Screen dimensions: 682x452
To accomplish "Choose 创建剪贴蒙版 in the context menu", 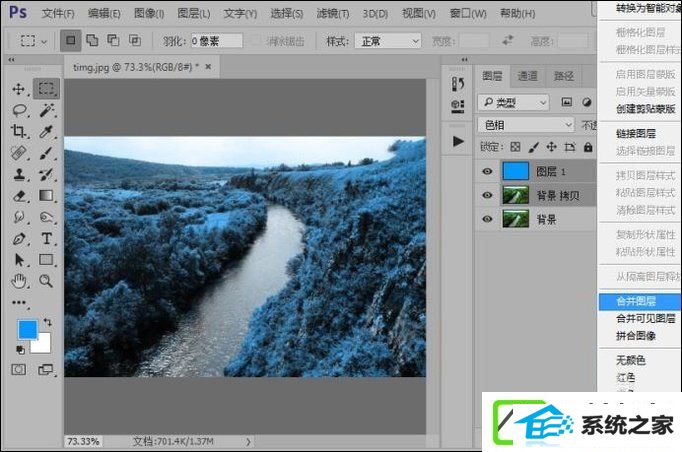I will pyautogui.click(x=645, y=109).
